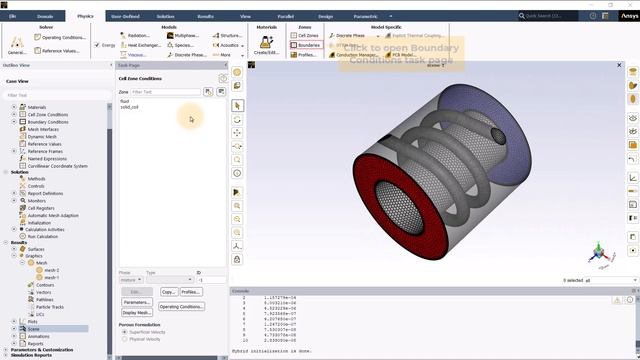Expand the Cell Zone Conditions tree node
The image size is (640, 360).
[x=14, y=114]
